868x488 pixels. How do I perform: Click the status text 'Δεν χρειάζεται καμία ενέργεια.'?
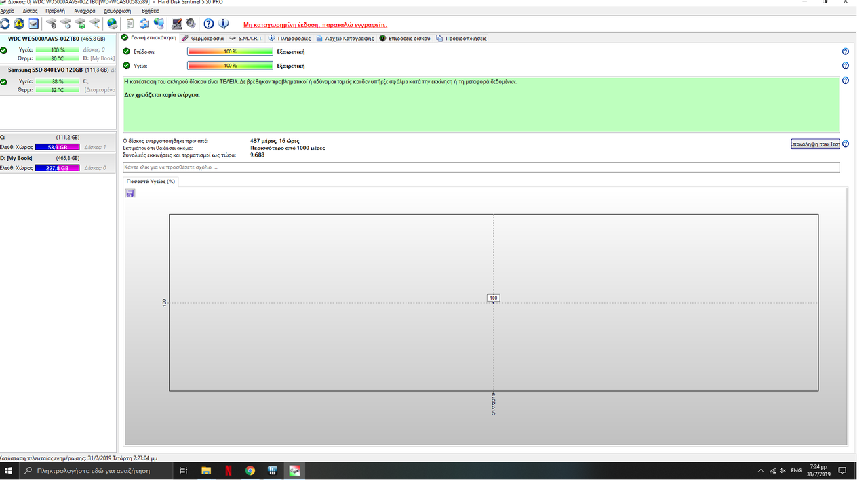[162, 95]
